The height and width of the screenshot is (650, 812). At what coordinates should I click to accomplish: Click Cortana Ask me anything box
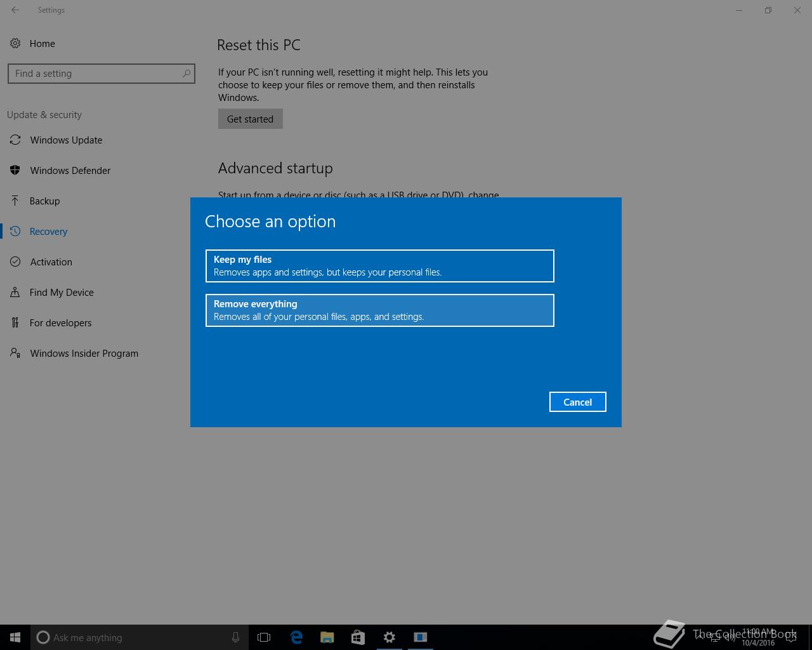coord(140,637)
